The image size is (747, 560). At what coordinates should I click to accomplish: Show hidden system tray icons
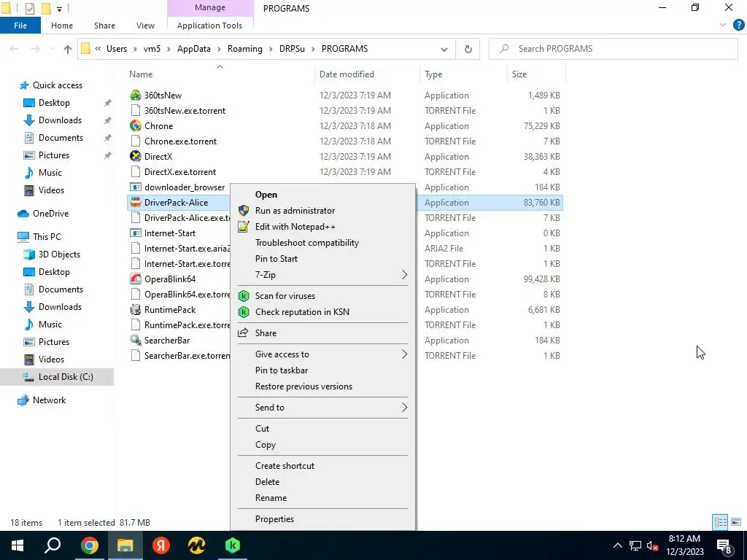click(x=617, y=546)
